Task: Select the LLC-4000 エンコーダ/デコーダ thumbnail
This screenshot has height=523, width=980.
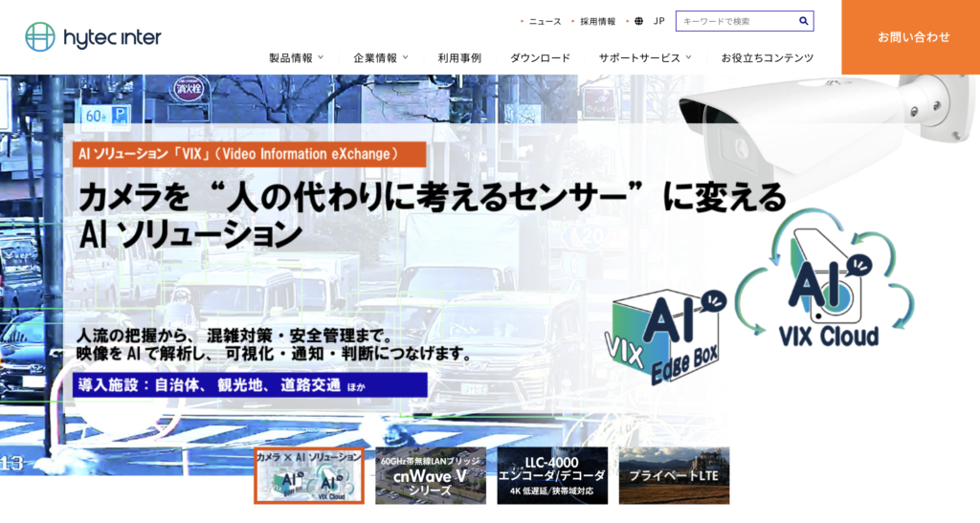Action: point(552,475)
